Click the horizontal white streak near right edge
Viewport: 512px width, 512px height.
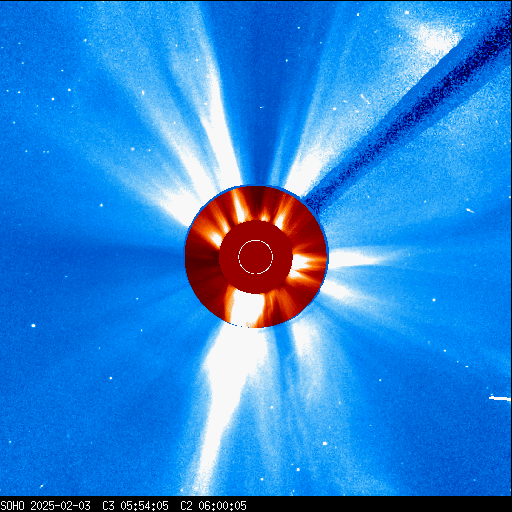[x=500, y=398]
